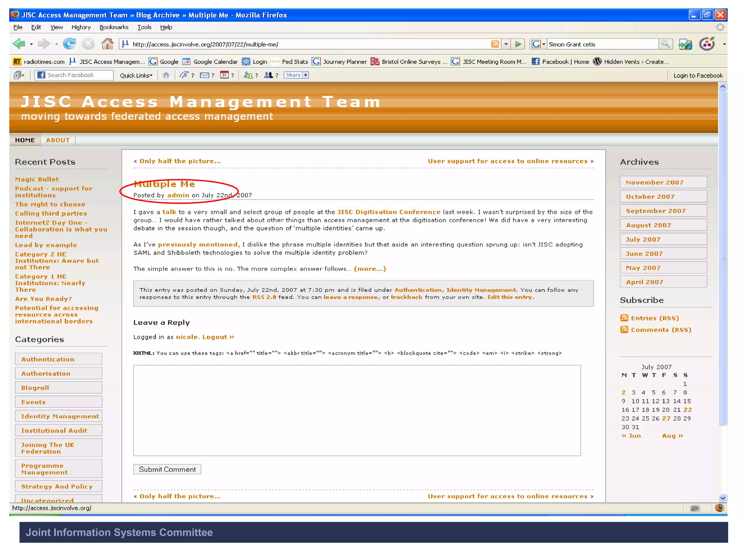Screen dimensions: 748x560
Task: Click the search magnifier icon
Action: (x=665, y=44)
